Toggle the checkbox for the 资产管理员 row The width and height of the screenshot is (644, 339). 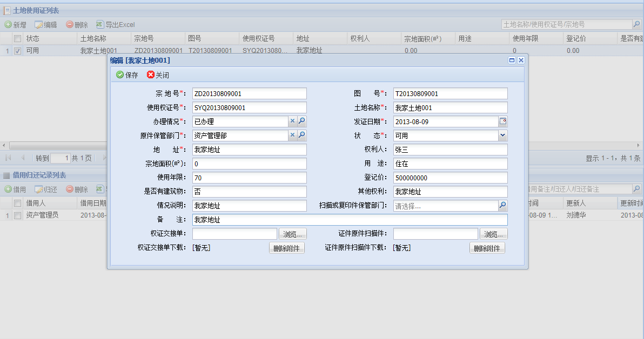pos(17,215)
